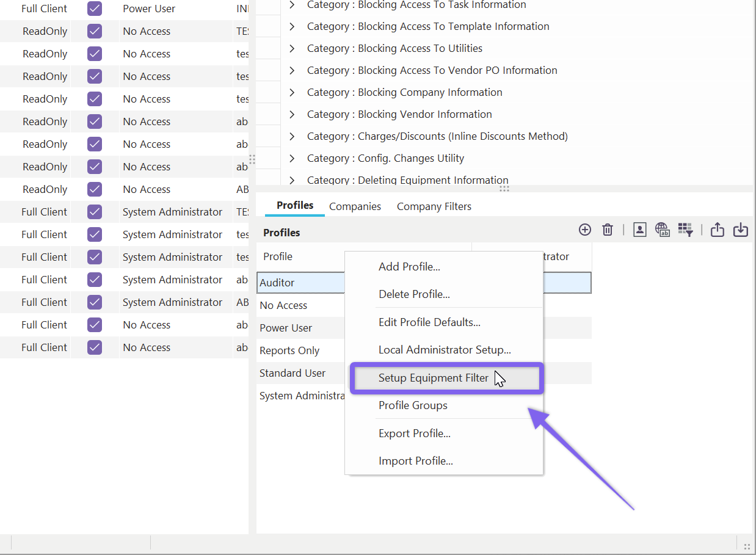Screen dimensions: 756x555
Task: Open the Companies tab
Action: pyautogui.click(x=355, y=206)
